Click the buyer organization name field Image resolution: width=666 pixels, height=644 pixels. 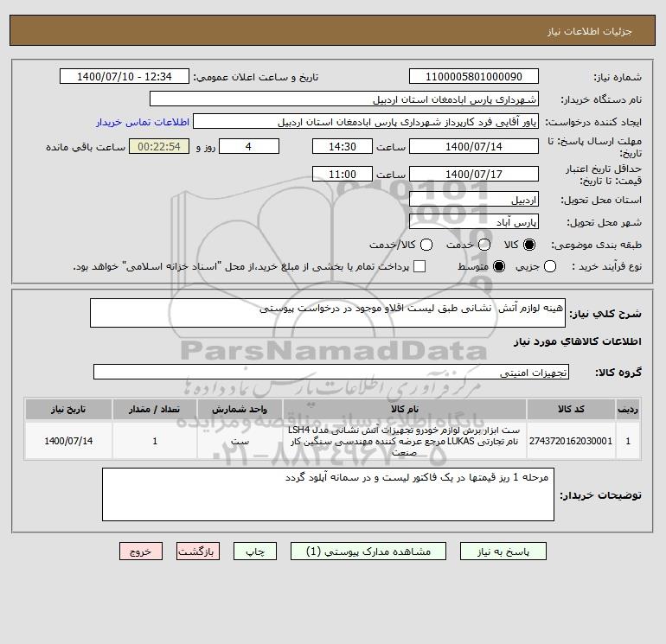pos(344,99)
